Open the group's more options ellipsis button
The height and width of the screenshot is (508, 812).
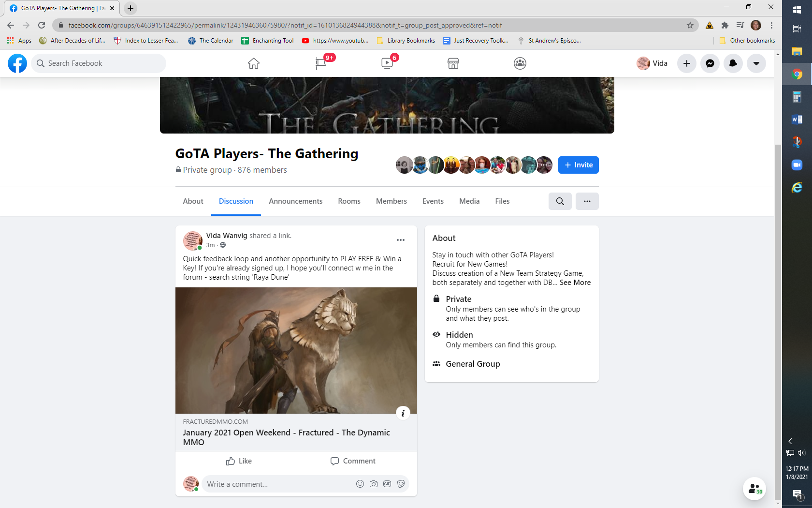[x=587, y=201]
